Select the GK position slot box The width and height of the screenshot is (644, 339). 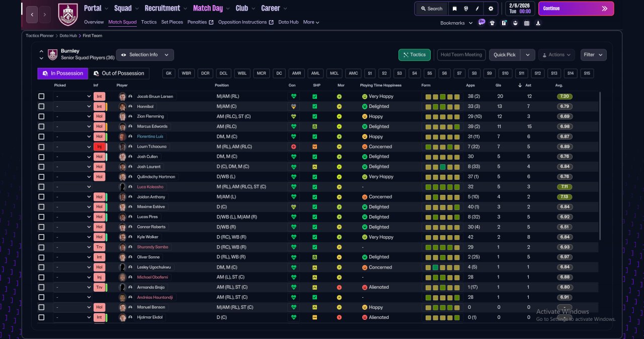[x=169, y=74]
